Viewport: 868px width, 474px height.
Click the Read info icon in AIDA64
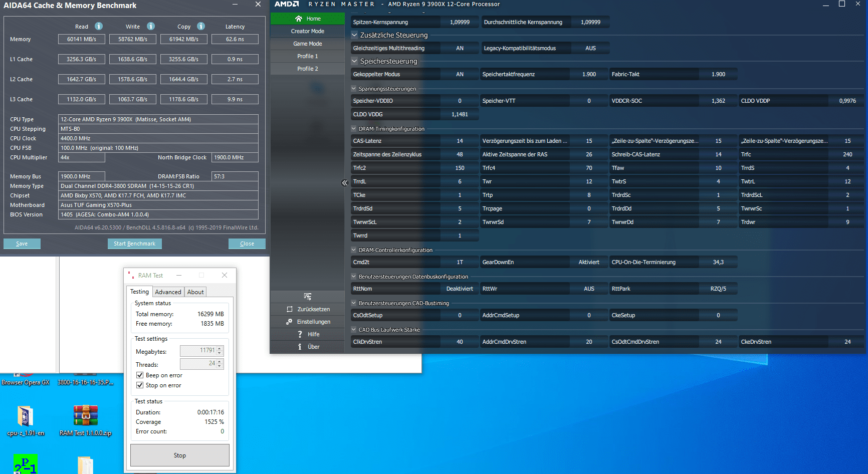coord(99,26)
